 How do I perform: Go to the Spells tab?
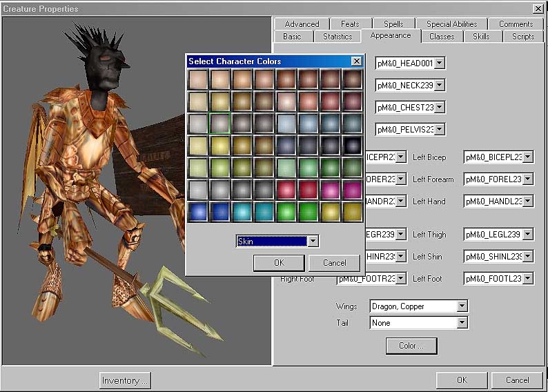[393, 24]
